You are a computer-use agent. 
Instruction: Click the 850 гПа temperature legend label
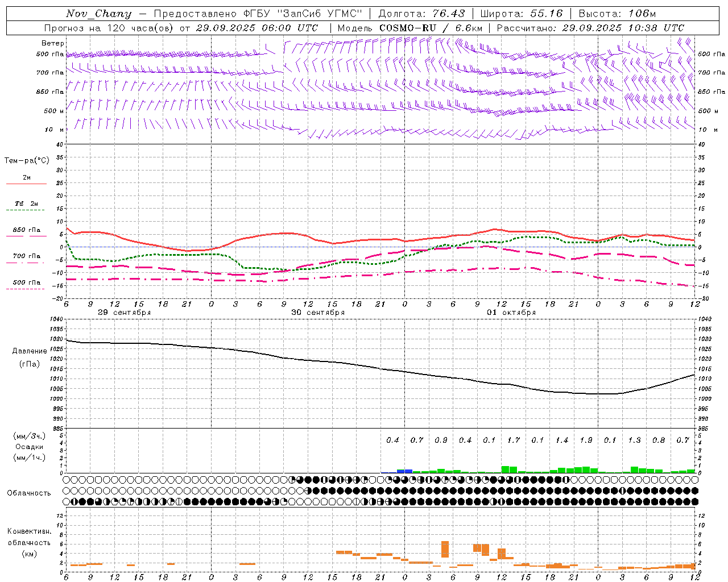(x=27, y=230)
